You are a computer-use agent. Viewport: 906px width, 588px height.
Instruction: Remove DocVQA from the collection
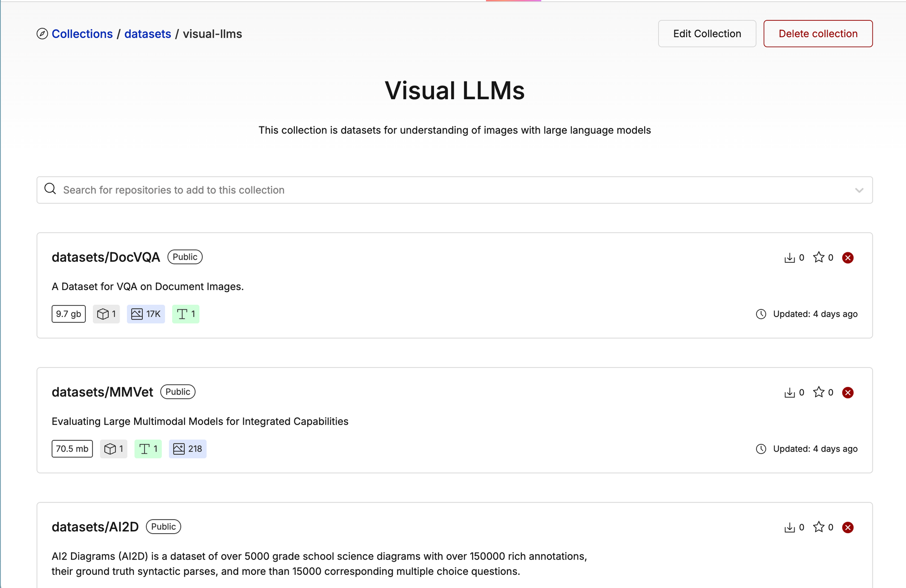(848, 258)
